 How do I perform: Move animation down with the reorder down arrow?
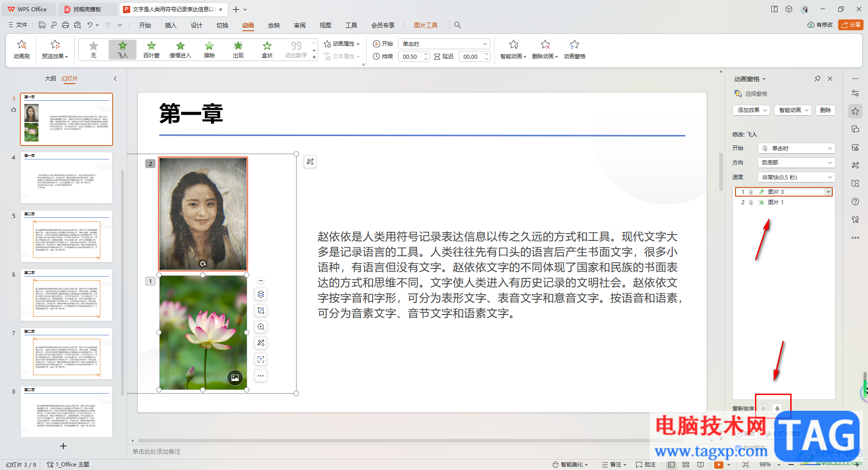pos(777,408)
